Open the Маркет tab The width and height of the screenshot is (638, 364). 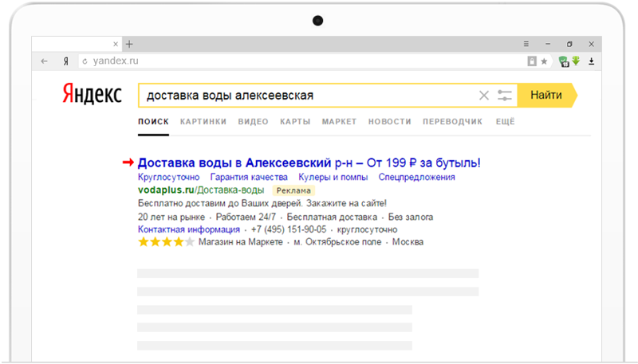(339, 122)
